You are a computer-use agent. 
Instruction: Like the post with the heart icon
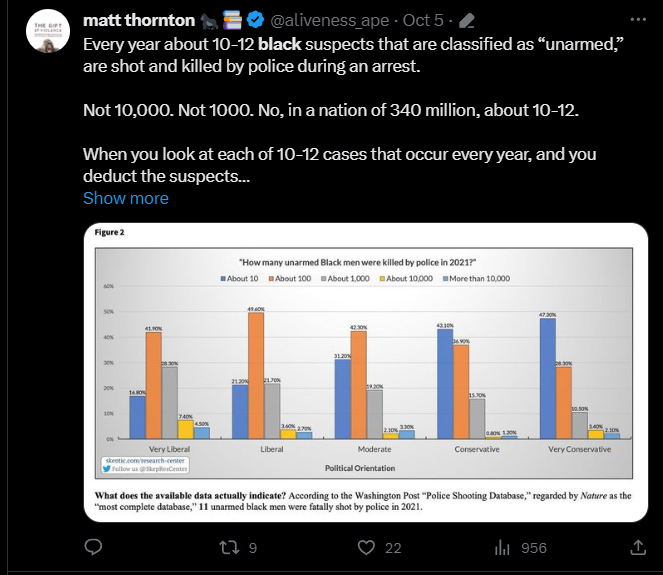pyautogui.click(x=366, y=547)
